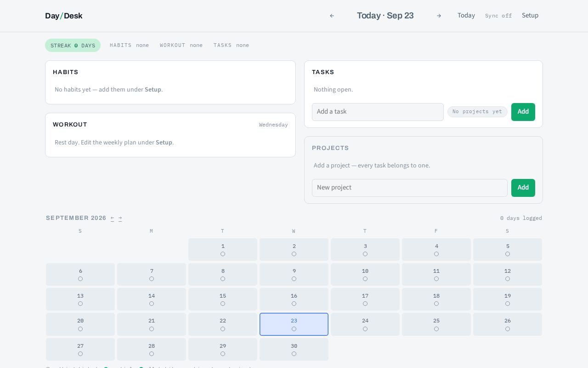
Task: Add the task with Add button
Action: [x=523, y=112]
